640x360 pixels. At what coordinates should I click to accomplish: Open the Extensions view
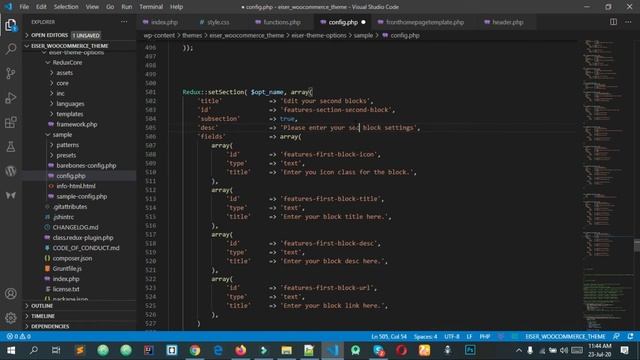click(x=11, y=122)
